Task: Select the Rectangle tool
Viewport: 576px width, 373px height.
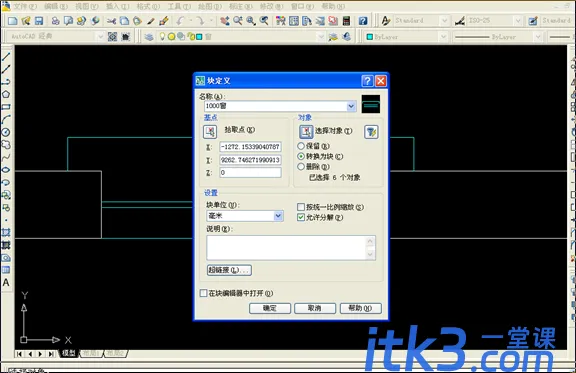Action: [x=6, y=107]
